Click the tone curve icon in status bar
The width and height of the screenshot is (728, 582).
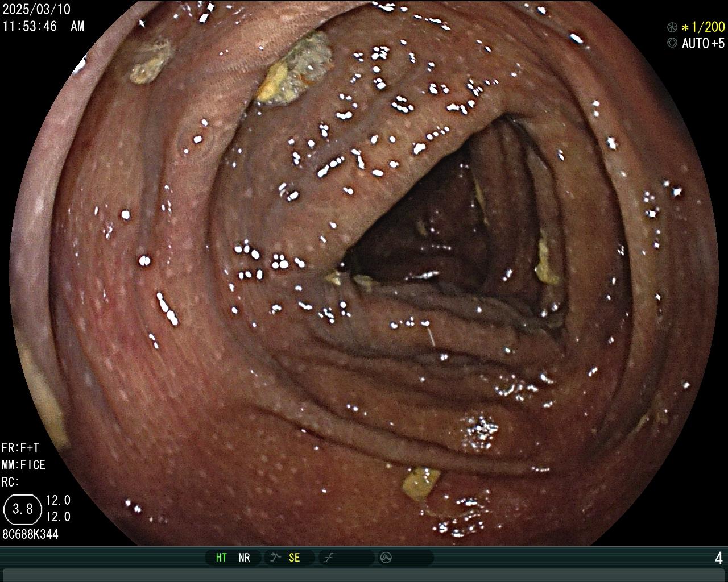pos(329,558)
